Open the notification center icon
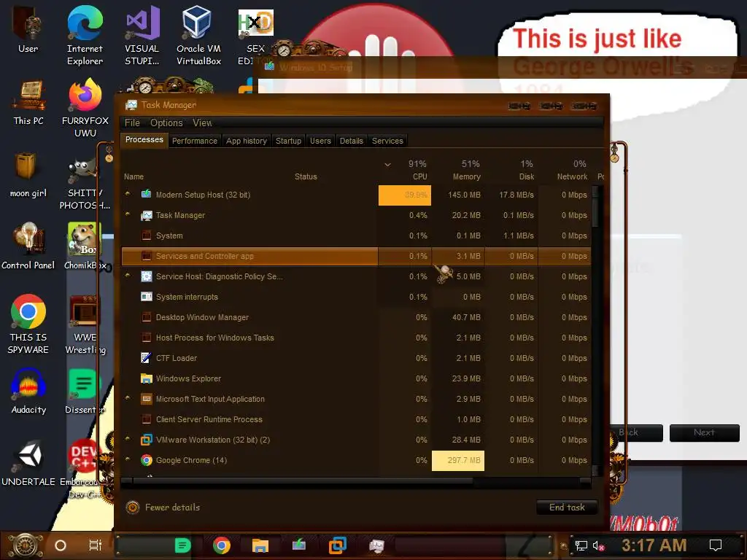Image resolution: width=747 pixels, height=560 pixels. click(x=716, y=545)
